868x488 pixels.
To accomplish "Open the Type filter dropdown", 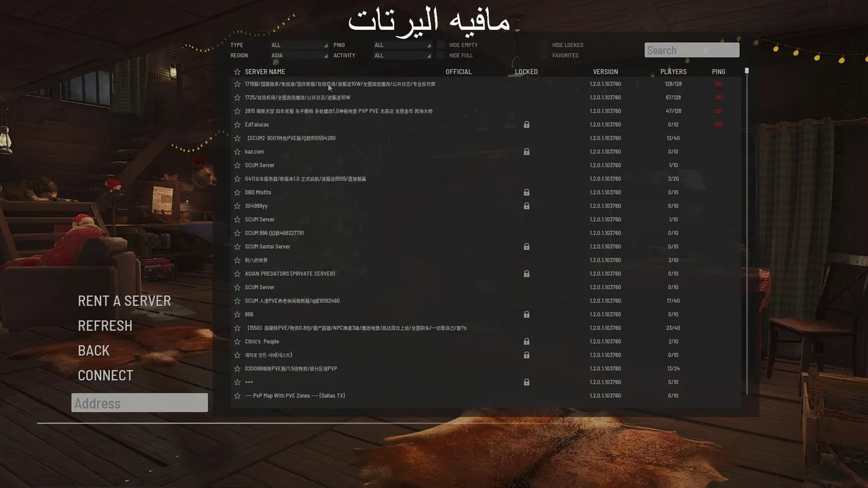I will click(299, 45).
